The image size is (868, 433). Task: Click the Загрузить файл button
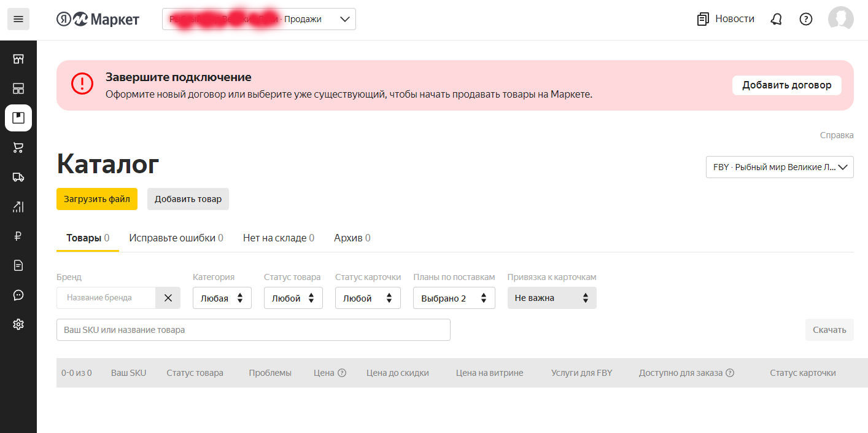(x=97, y=199)
